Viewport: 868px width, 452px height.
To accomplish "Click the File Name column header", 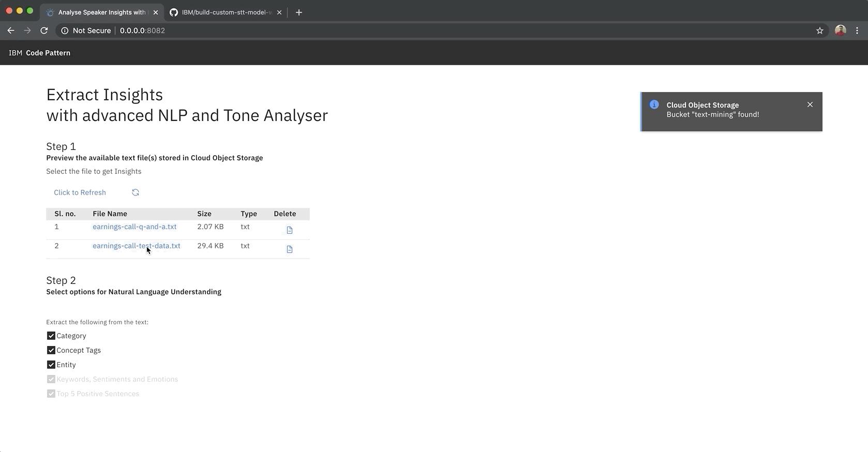I will 110,214.
